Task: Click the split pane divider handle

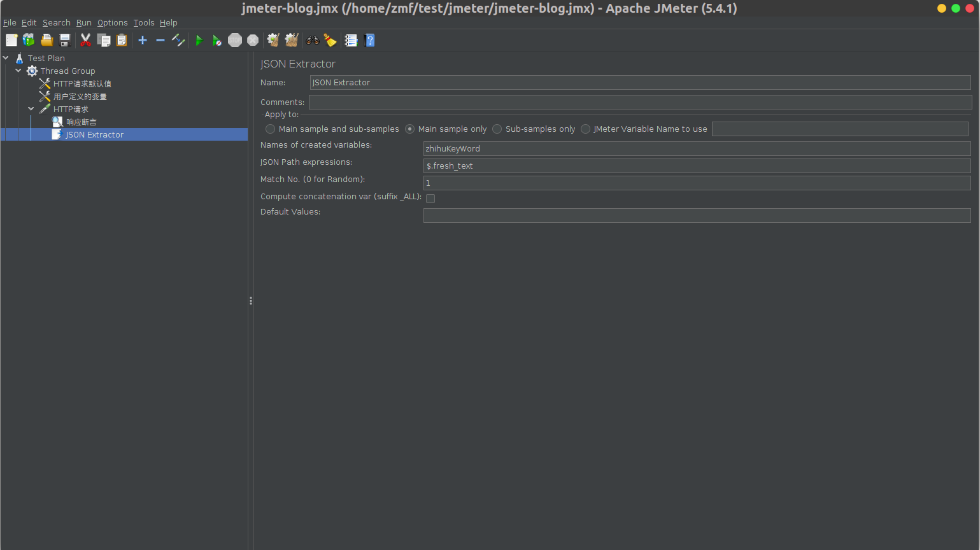Action: coord(251,300)
